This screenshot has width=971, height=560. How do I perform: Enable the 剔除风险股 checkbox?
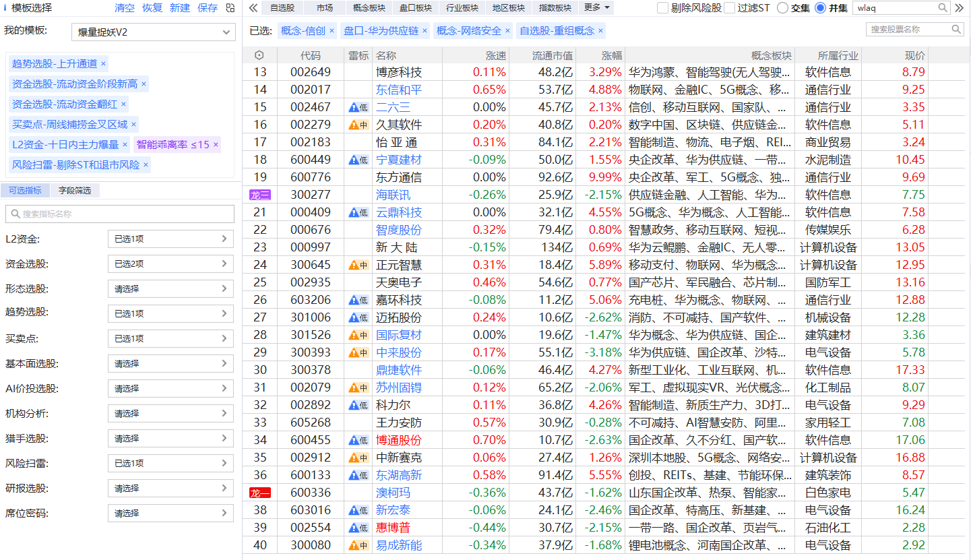click(662, 8)
